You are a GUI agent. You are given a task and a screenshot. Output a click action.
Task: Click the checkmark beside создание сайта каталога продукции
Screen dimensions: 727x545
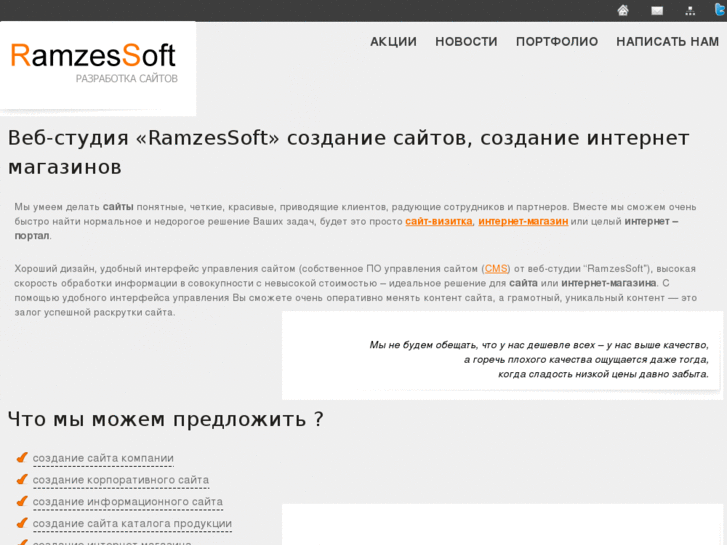tap(22, 523)
